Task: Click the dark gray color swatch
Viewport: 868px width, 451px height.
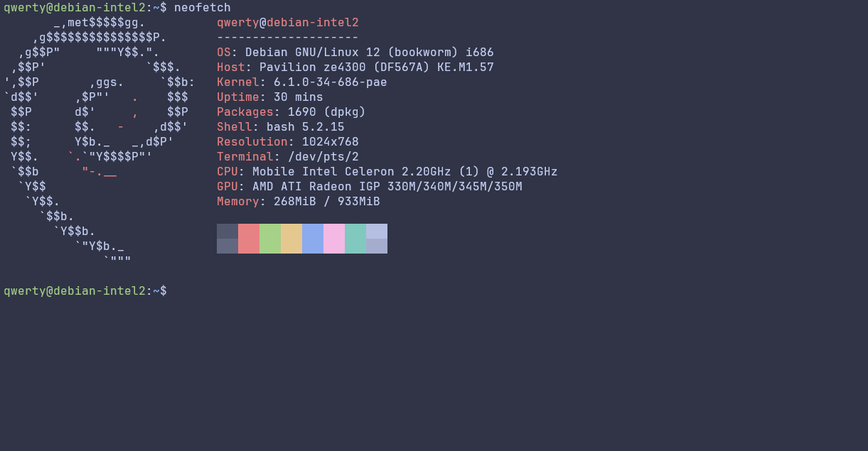Action: coord(227,239)
